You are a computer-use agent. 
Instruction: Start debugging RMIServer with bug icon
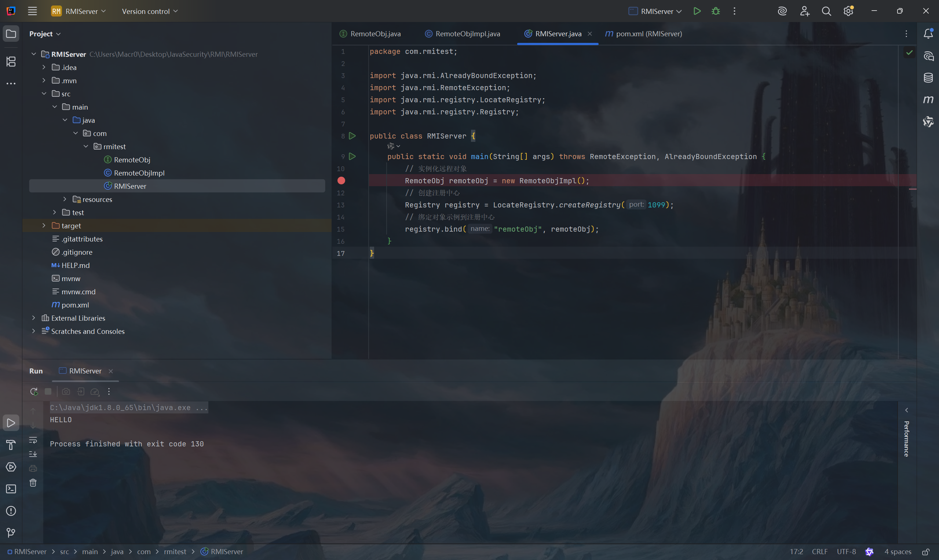click(716, 11)
